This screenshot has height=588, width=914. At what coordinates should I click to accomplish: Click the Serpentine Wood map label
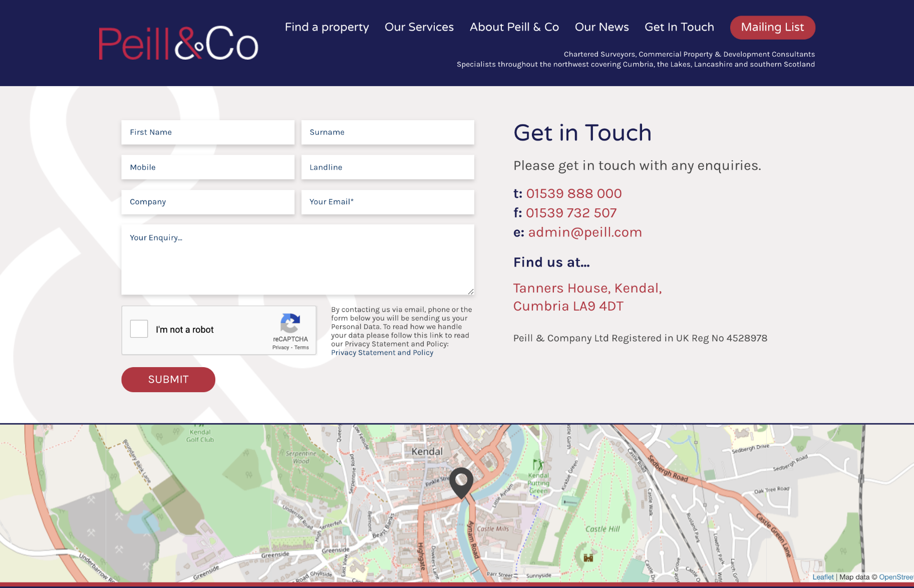301,457
